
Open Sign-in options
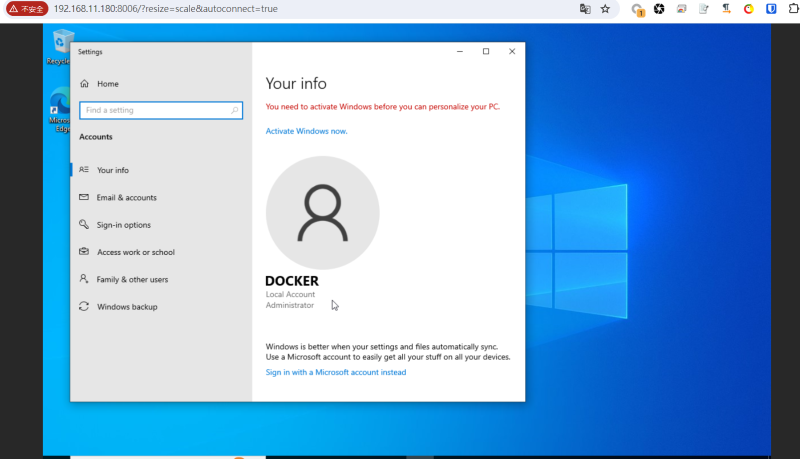pos(159,225)
